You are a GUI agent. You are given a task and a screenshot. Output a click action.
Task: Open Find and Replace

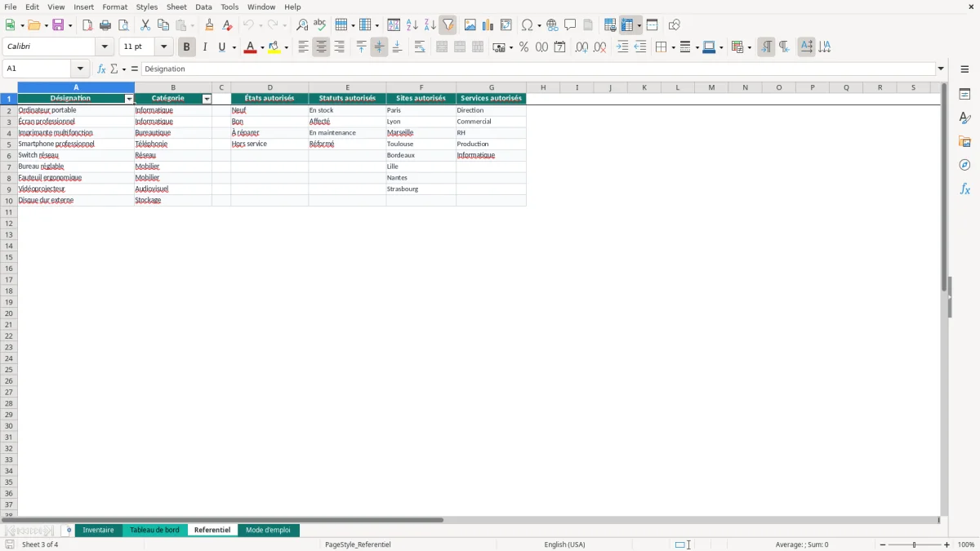302,24
